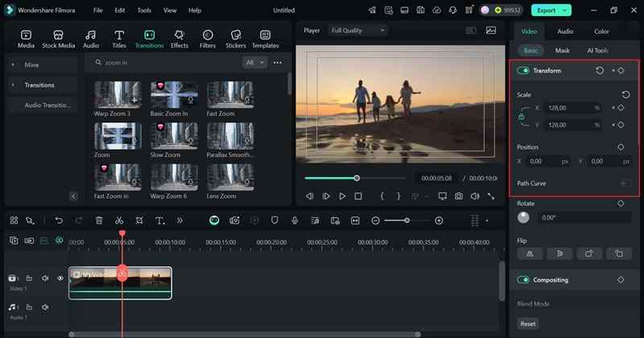This screenshot has height=338, width=644.
Task: Expand more timeline tools chevron
Action: click(180, 221)
